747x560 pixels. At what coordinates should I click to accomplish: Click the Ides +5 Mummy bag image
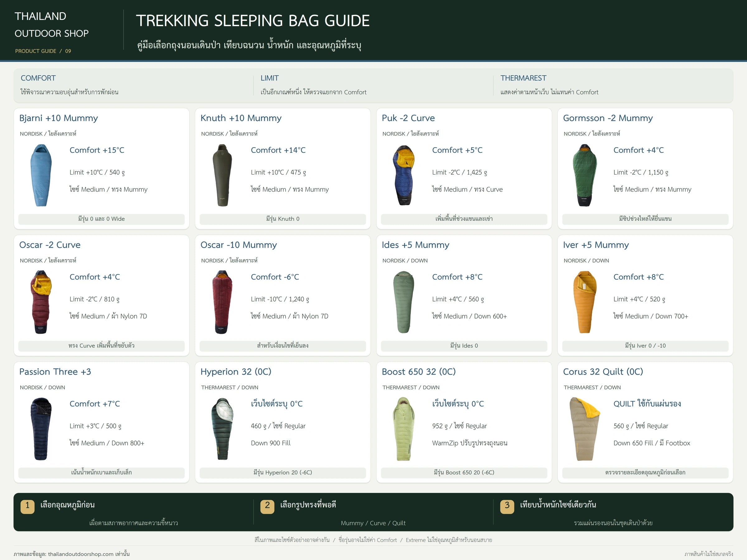(x=404, y=302)
